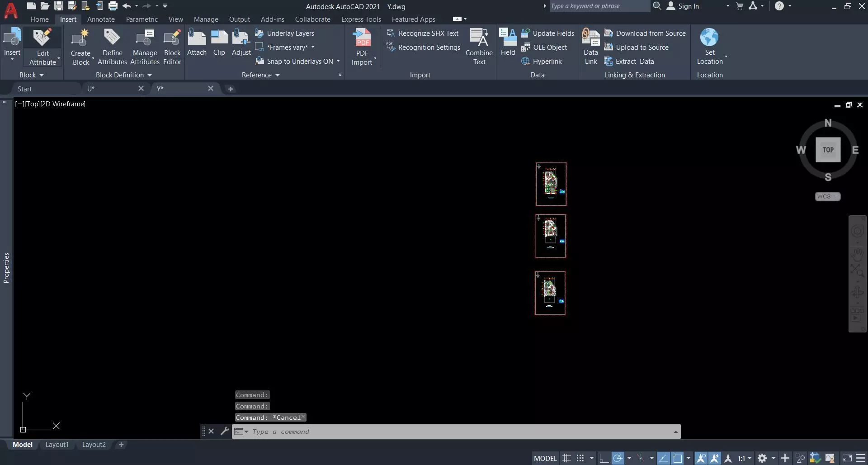Toggle Ortho mode in status bar
Screen dimensions: 868x465
[x=604, y=458]
